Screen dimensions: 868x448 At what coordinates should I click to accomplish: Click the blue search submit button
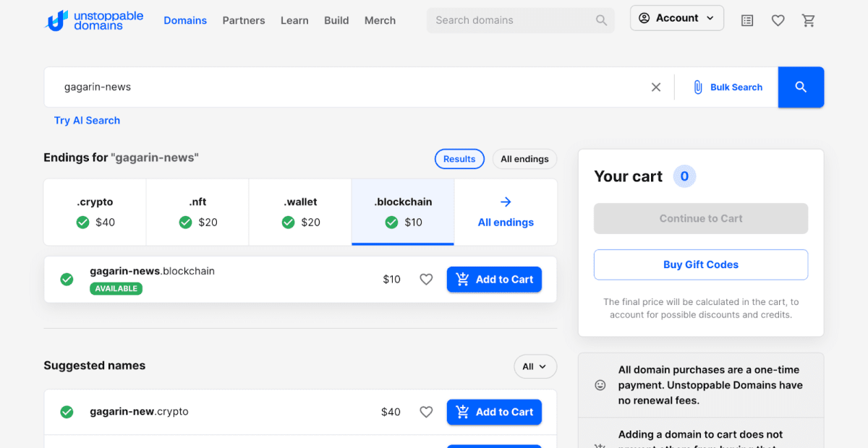(x=801, y=87)
